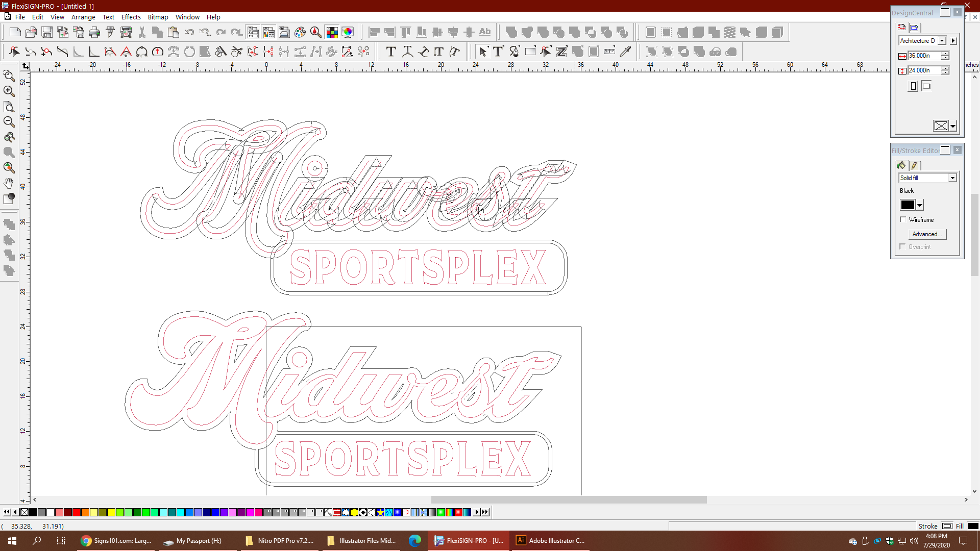Image resolution: width=980 pixels, height=551 pixels.
Task: Pick the red swatch in the color palette
Action: coord(77,512)
